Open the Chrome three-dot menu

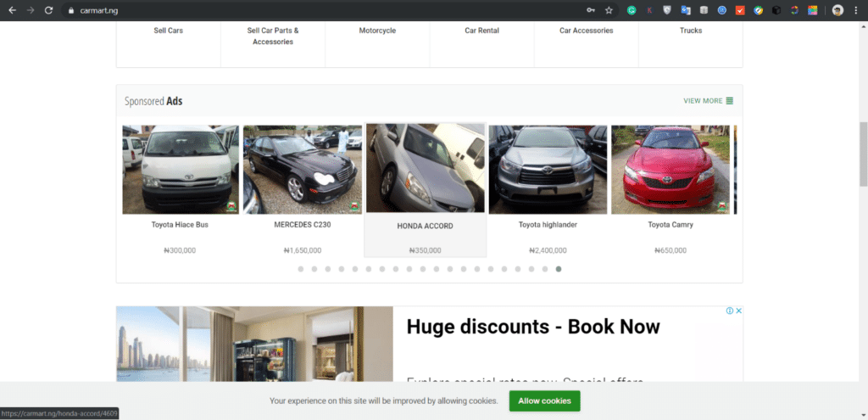click(856, 10)
